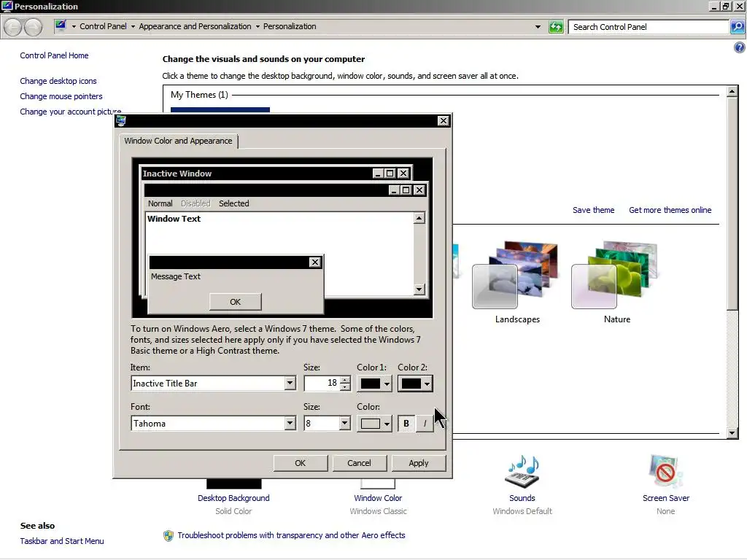Toggle Italic font button

click(x=425, y=424)
